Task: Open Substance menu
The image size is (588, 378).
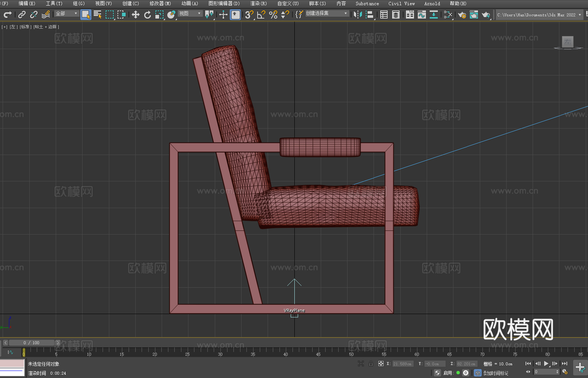Action: coord(367,3)
